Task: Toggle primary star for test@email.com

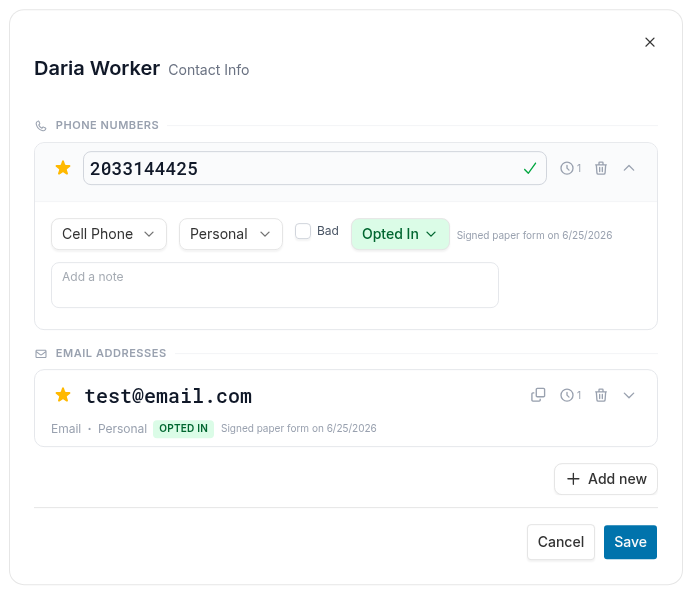Action: click(x=63, y=395)
